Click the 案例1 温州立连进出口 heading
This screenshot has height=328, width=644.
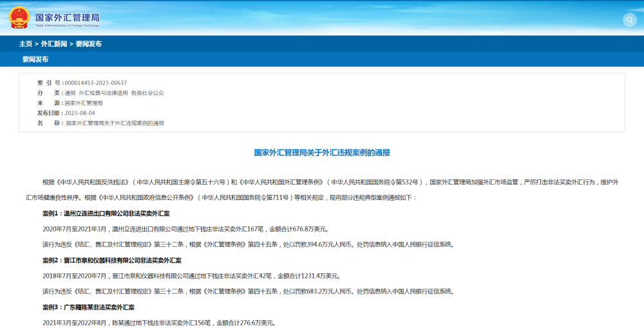[x=106, y=214]
